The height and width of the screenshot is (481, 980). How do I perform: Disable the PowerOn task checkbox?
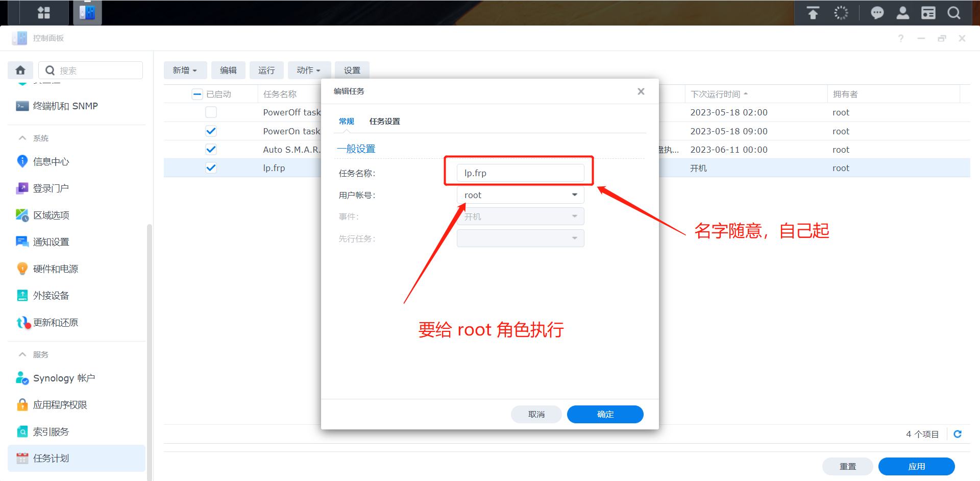[211, 131]
